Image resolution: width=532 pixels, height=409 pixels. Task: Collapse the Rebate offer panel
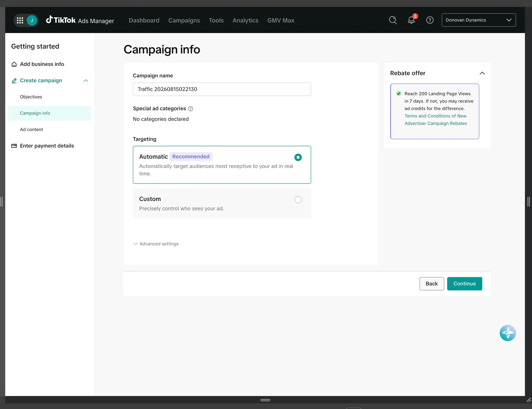click(482, 73)
